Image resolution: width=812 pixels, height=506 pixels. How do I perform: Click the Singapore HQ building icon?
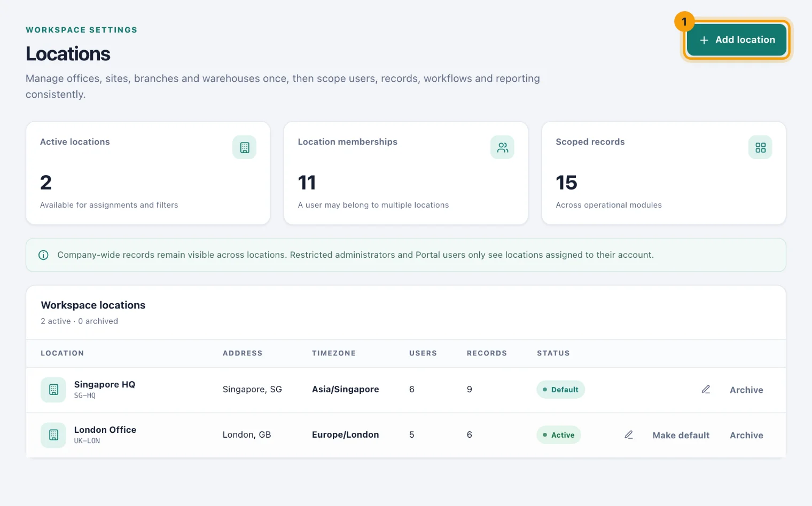point(53,390)
